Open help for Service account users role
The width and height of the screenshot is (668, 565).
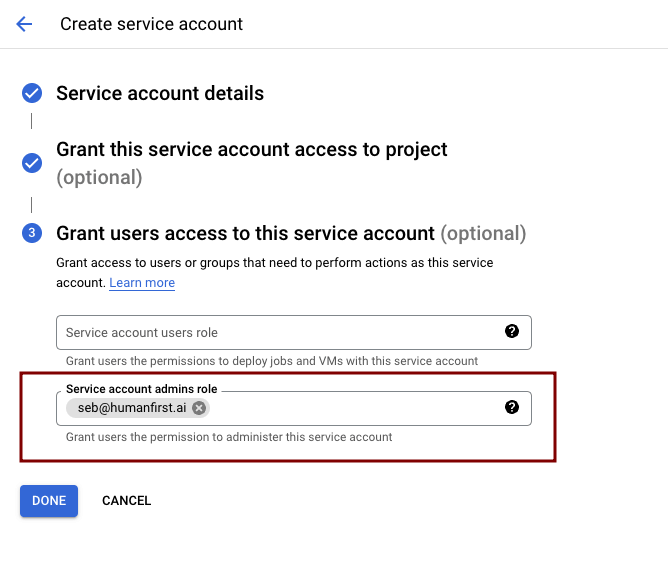[x=512, y=332]
